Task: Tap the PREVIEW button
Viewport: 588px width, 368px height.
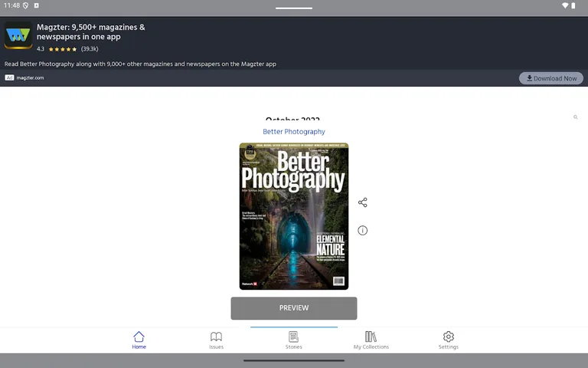Action: click(x=294, y=308)
